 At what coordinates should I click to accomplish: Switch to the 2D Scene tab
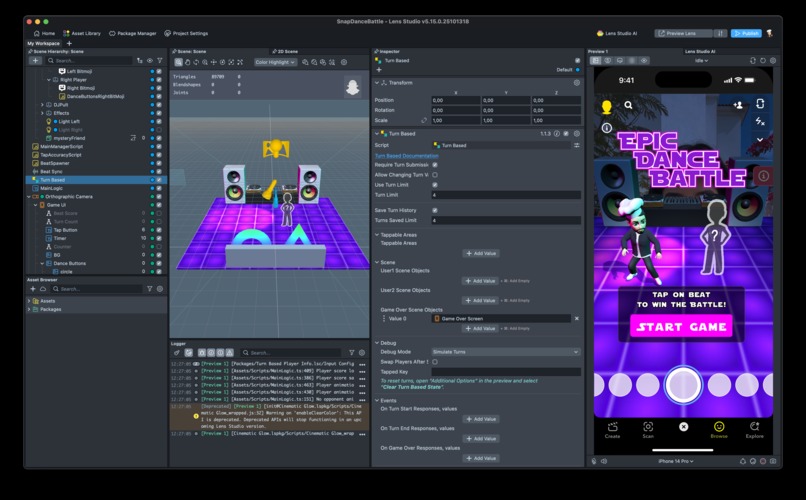286,51
